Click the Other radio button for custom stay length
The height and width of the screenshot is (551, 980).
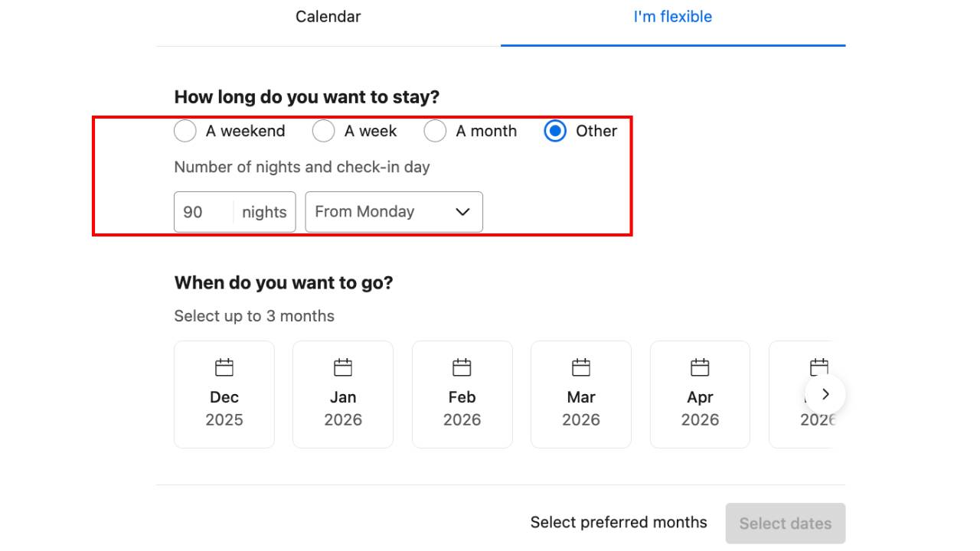point(554,131)
